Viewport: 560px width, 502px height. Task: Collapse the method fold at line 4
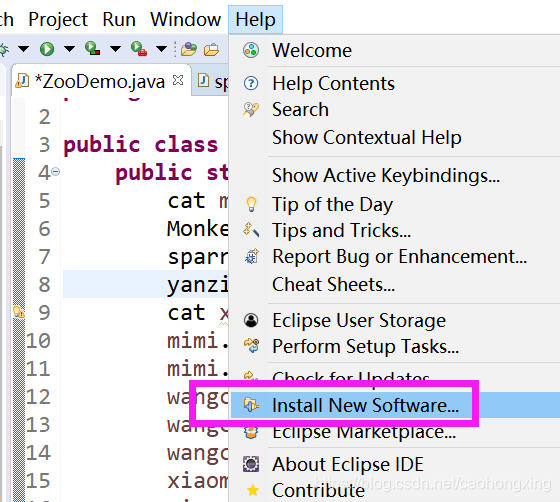tap(55, 172)
